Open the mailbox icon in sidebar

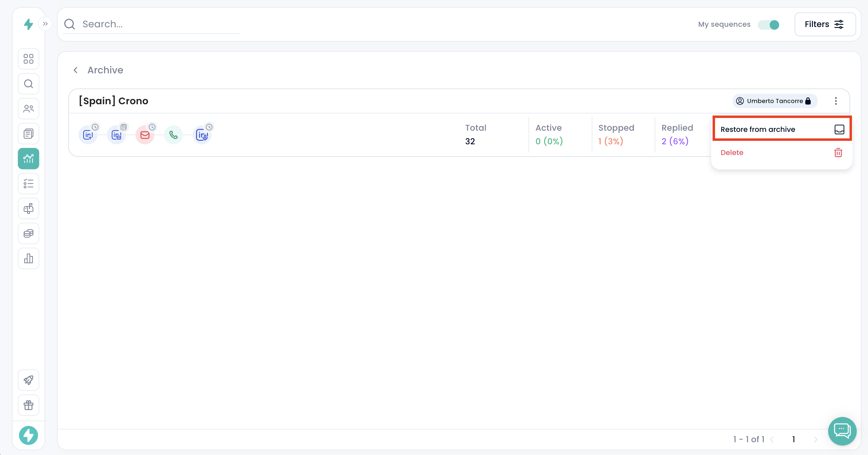(x=28, y=208)
